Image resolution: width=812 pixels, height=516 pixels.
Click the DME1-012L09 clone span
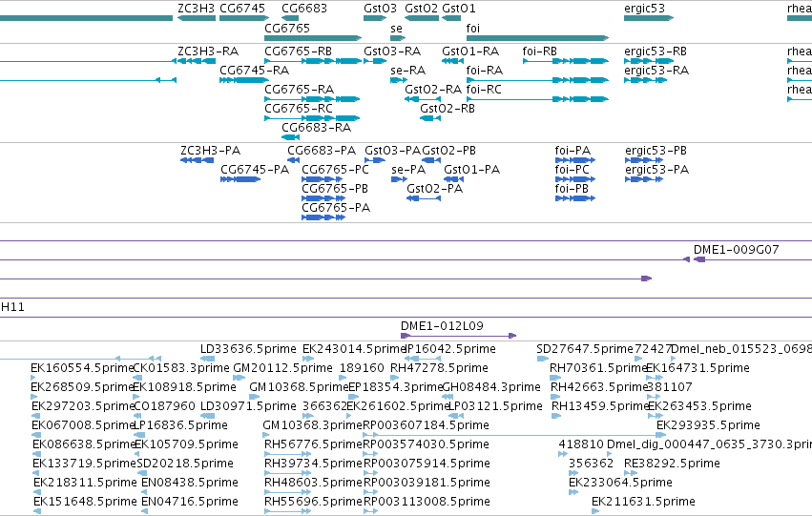click(x=459, y=336)
